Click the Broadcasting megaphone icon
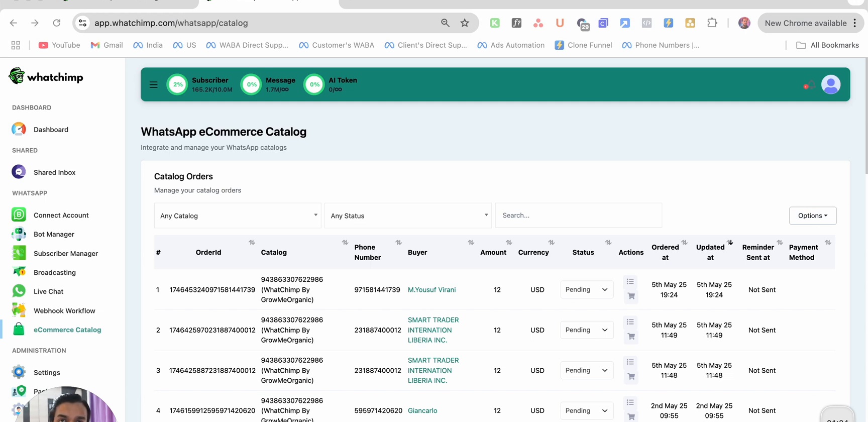The height and width of the screenshot is (422, 868). click(19, 272)
